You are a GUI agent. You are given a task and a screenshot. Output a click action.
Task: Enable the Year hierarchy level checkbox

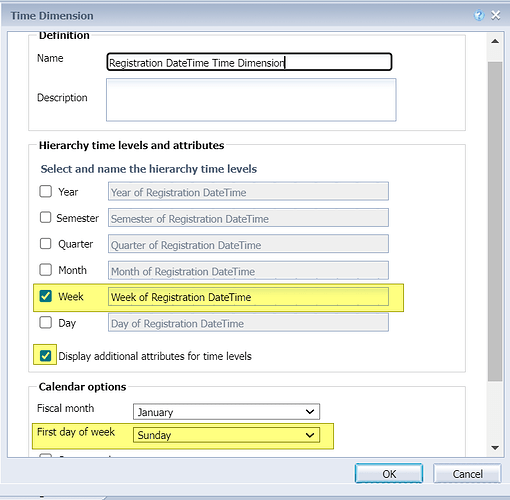(46, 192)
